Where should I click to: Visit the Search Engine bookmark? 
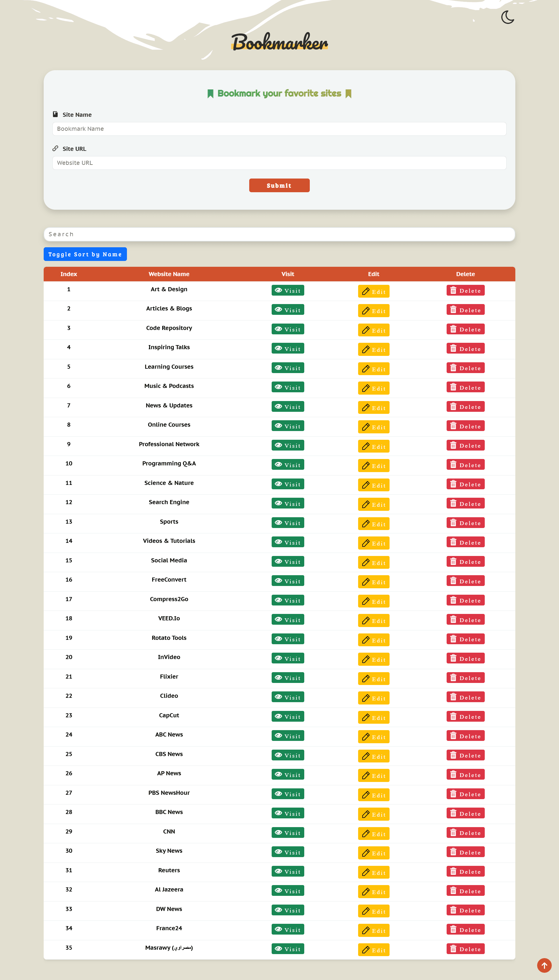click(288, 503)
